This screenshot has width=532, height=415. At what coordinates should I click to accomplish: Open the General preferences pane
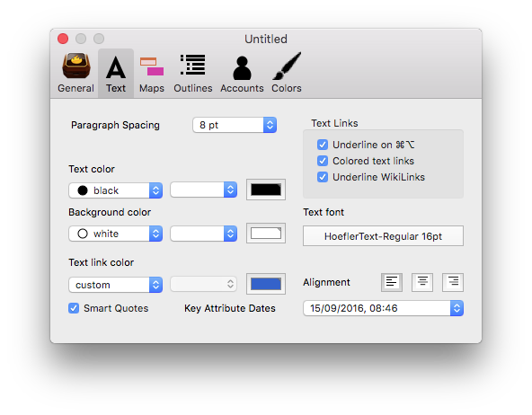click(x=76, y=73)
